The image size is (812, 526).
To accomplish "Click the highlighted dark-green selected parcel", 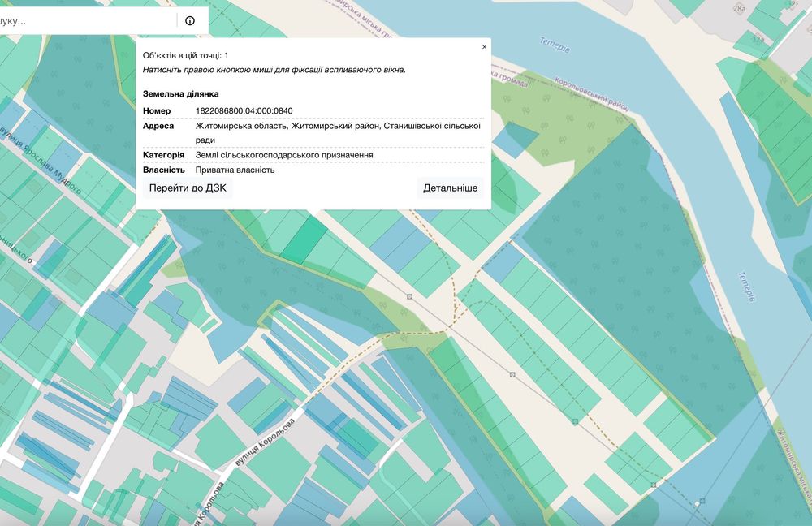I will (x=304, y=239).
